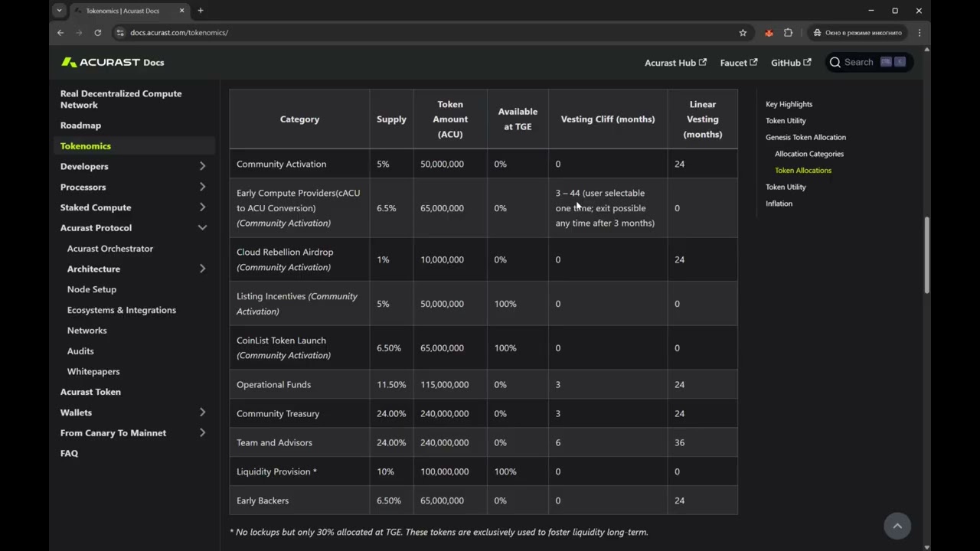Open the extensions puzzle icon
This screenshot has height=551, width=980.
[x=788, y=33]
